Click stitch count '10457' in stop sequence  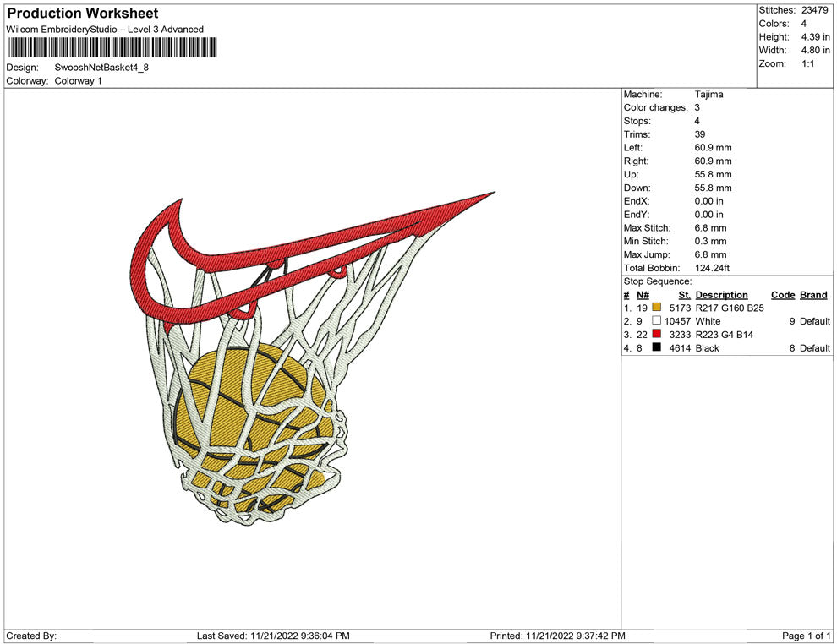tap(677, 321)
